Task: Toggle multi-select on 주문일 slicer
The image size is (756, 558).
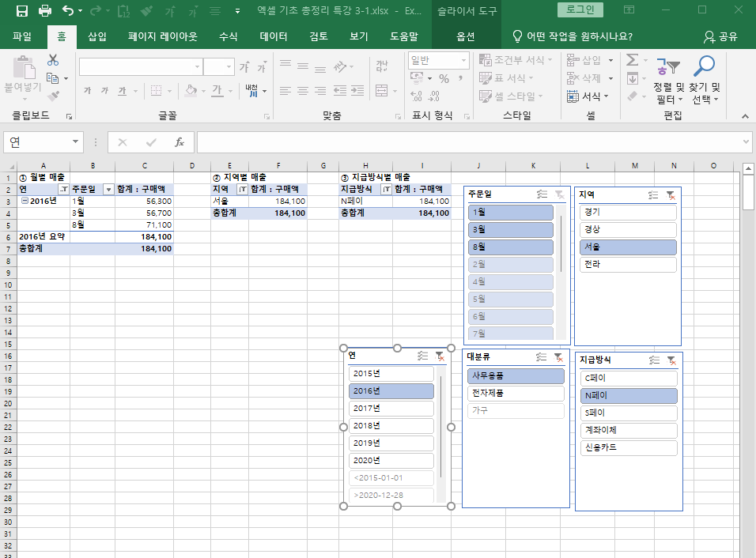Action: [x=541, y=194]
